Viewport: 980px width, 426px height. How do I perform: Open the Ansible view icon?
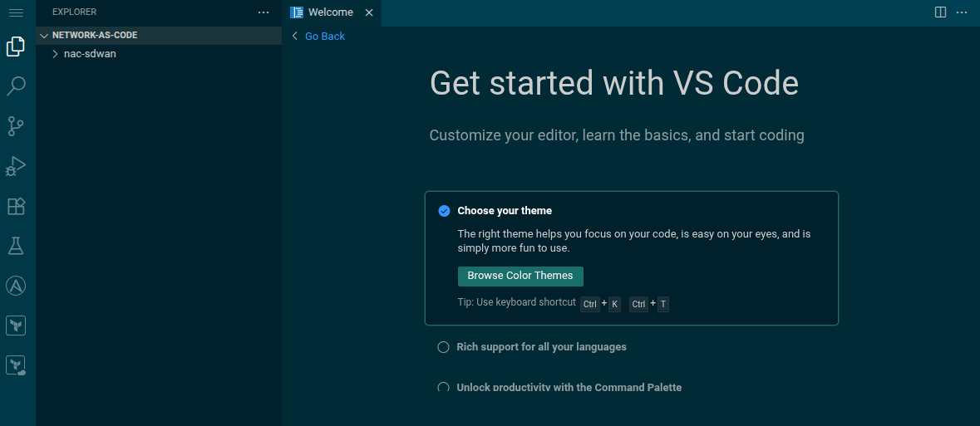point(17,286)
